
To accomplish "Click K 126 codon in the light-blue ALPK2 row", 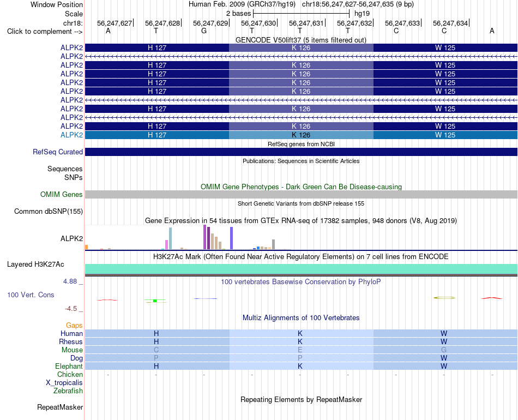I will (301, 135).
